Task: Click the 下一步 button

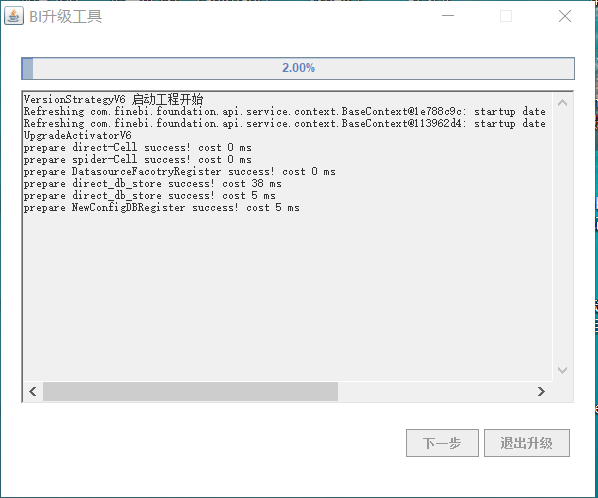Action: 442,443
